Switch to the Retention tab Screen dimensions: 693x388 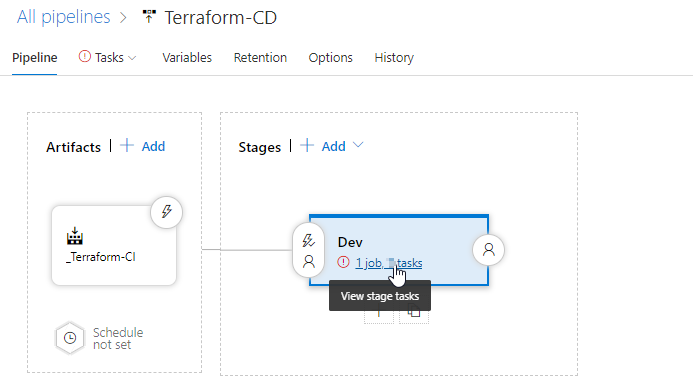(x=260, y=57)
